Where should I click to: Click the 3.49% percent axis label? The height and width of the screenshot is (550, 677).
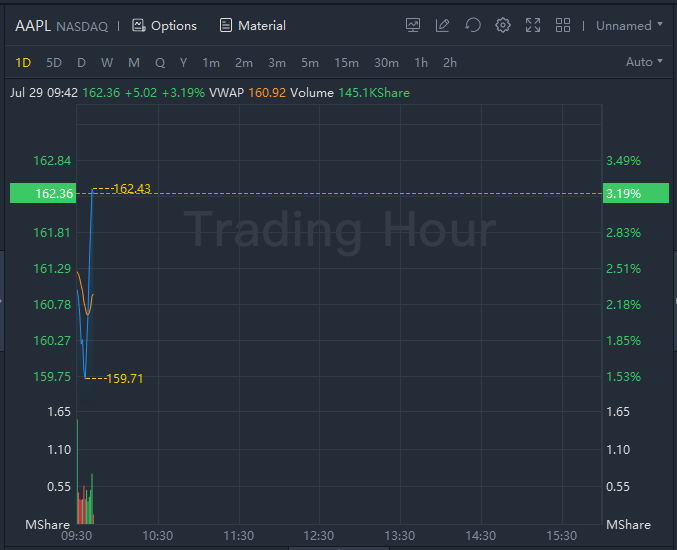pos(623,161)
